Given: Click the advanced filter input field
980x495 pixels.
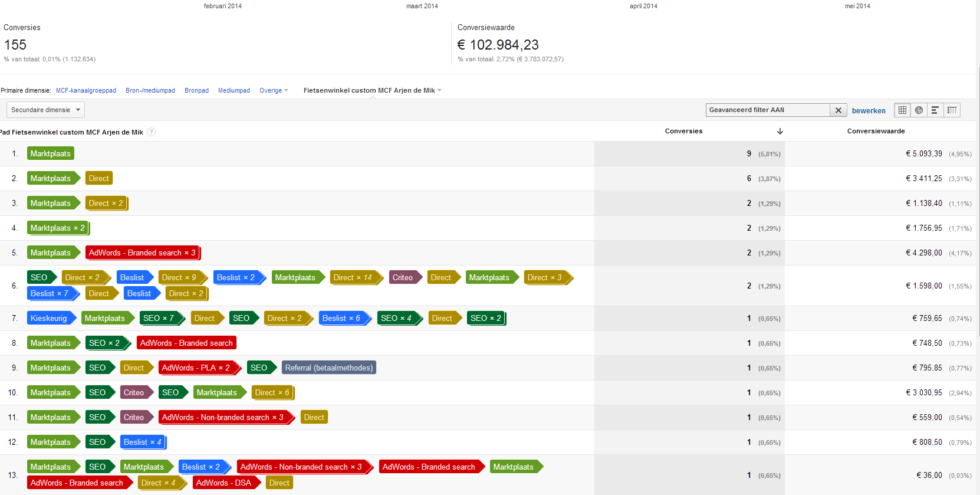Looking at the screenshot, I should tap(767, 110).
